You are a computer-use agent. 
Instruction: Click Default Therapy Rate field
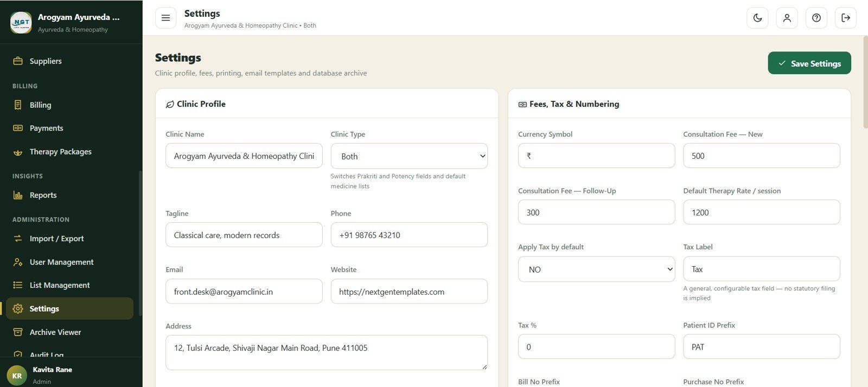pos(762,212)
